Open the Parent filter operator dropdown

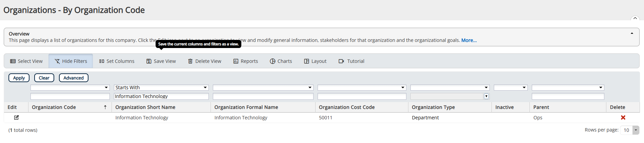coord(568,88)
